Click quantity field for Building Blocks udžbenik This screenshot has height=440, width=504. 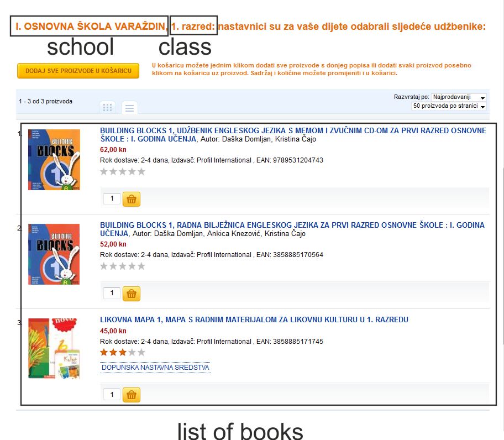pyautogui.click(x=112, y=198)
